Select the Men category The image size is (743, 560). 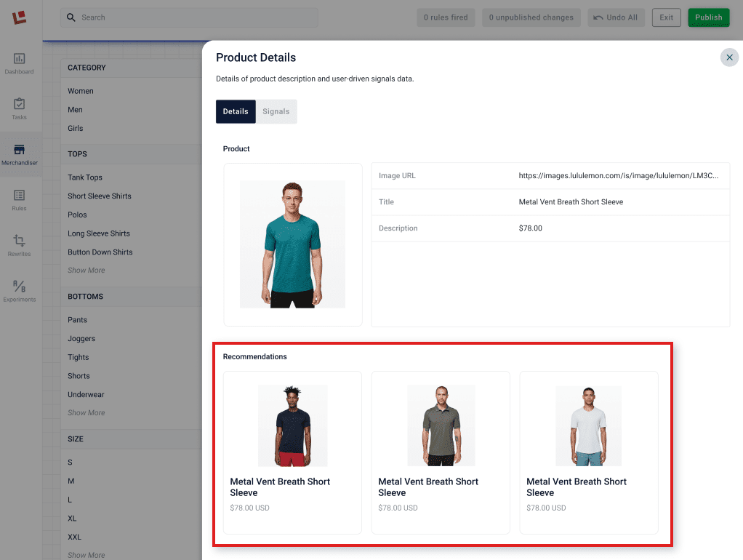click(75, 110)
